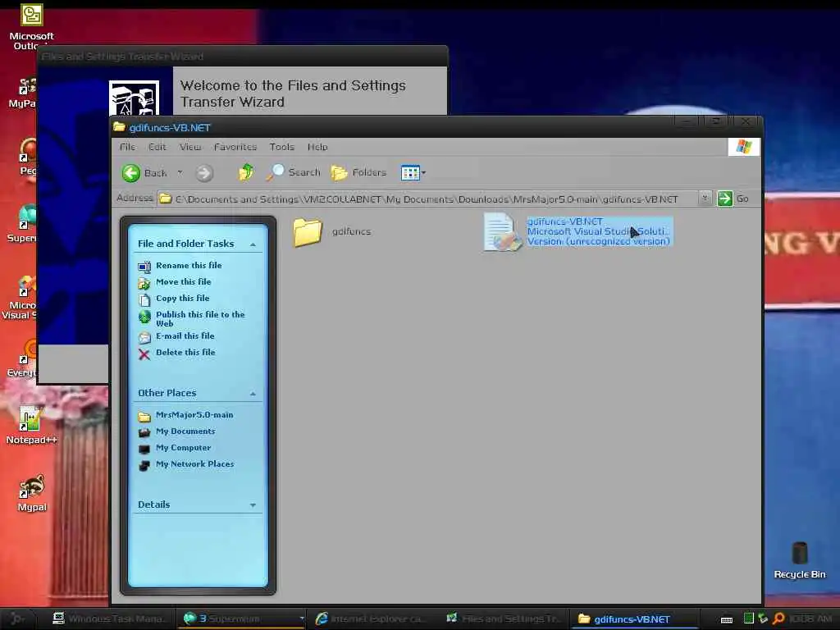Open the Edit menu
Image resolution: width=840 pixels, height=630 pixels.
(157, 147)
